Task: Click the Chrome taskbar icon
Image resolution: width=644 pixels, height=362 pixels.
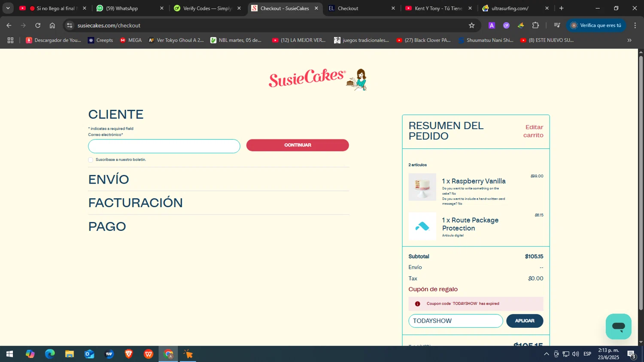Action: coord(168,354)
